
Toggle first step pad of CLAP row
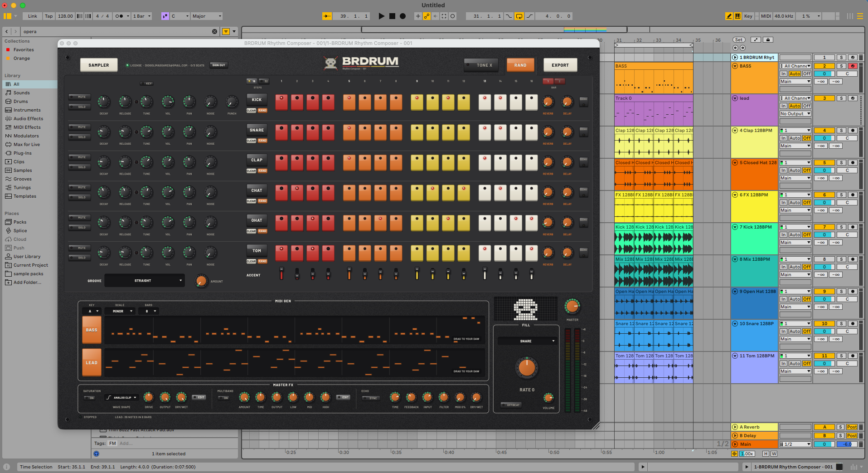281,163
